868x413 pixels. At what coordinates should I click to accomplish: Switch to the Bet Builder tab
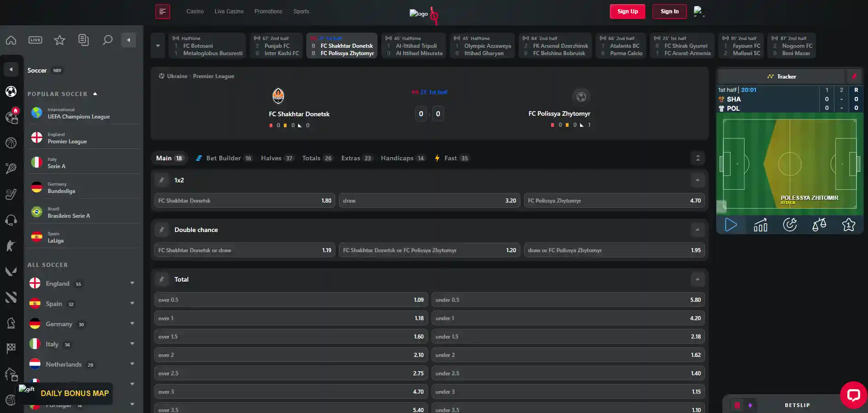coord(224,158)
